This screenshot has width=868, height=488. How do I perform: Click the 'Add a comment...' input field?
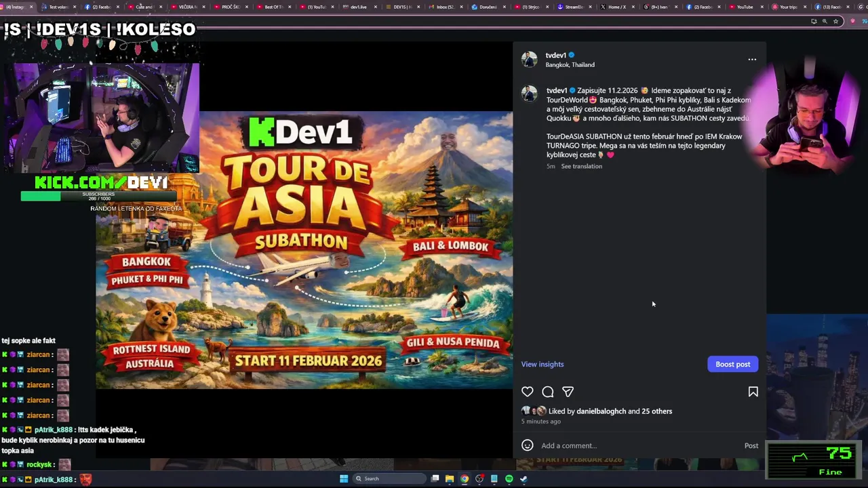[x=637, y=445]
